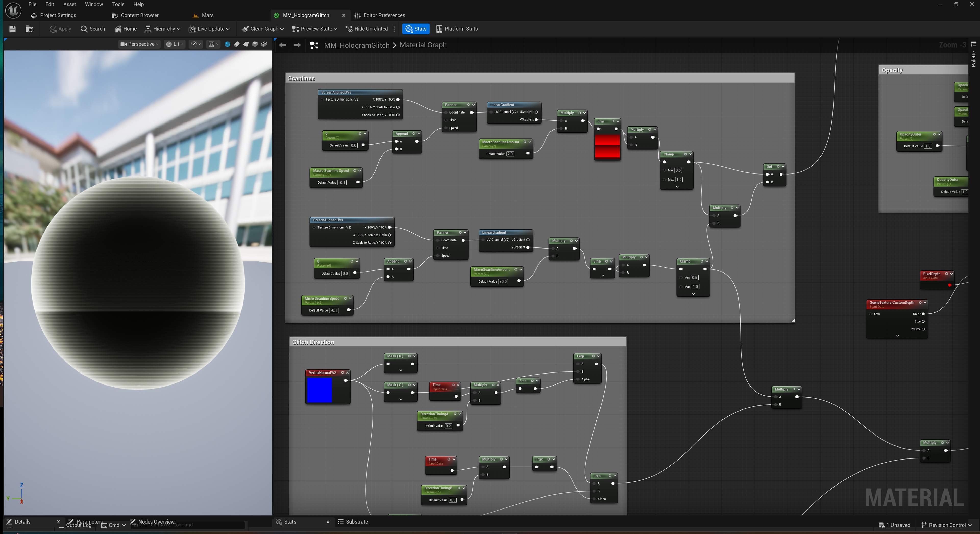980x534 pixels.
Task: Click the Save asset floppy icon
Action: click(13, 29)
